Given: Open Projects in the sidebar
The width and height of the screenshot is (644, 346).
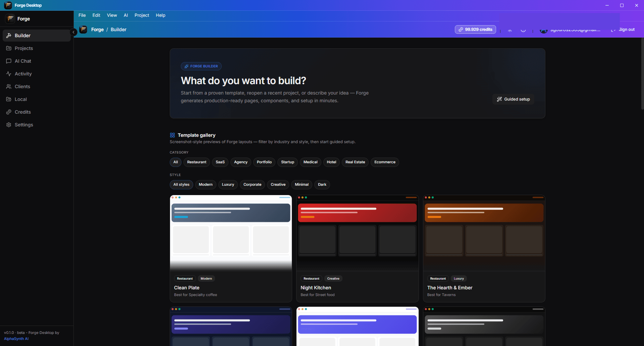Looking at the screenshot, I should point(37,48).
